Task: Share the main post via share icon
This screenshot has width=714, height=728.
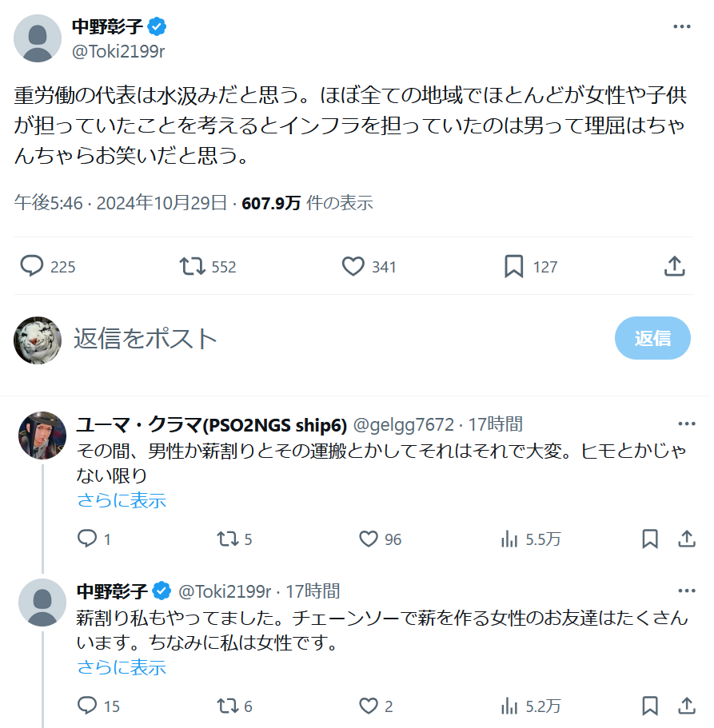Action: pos(675,266)
